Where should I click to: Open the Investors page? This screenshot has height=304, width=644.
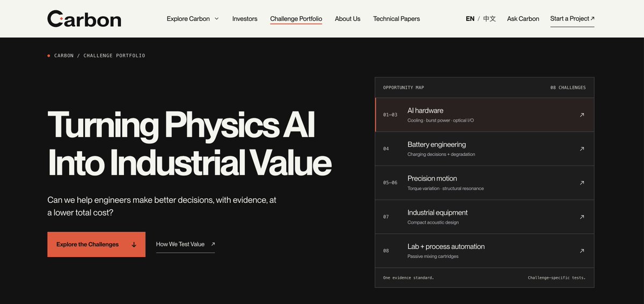pyautogui.click(x=245, y=19)
